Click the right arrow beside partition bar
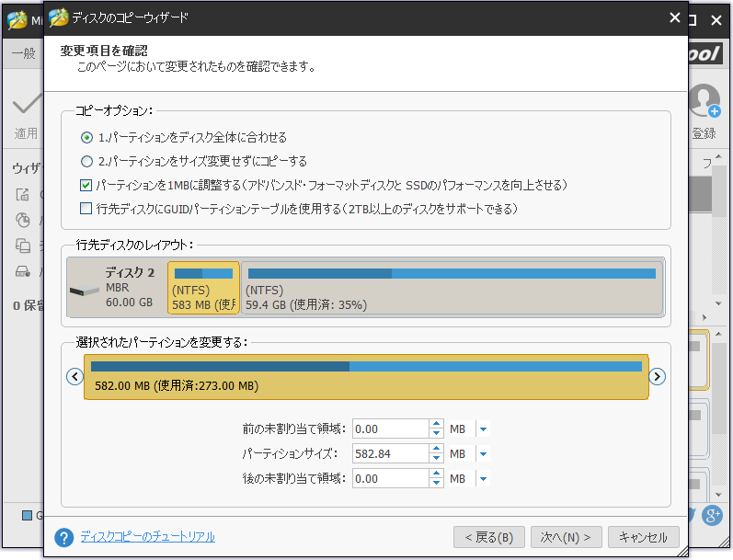733x560 pixels. point(657,376)
